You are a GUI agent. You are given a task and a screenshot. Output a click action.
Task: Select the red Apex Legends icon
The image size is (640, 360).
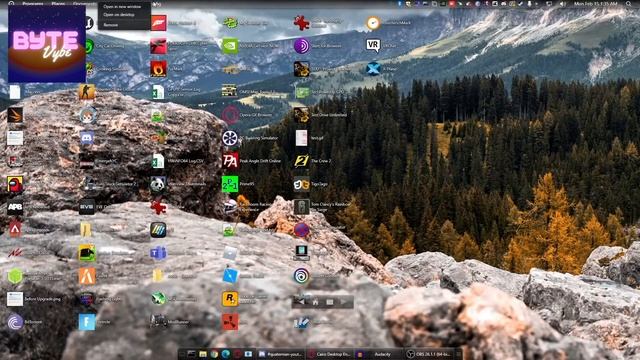[15, 230]
